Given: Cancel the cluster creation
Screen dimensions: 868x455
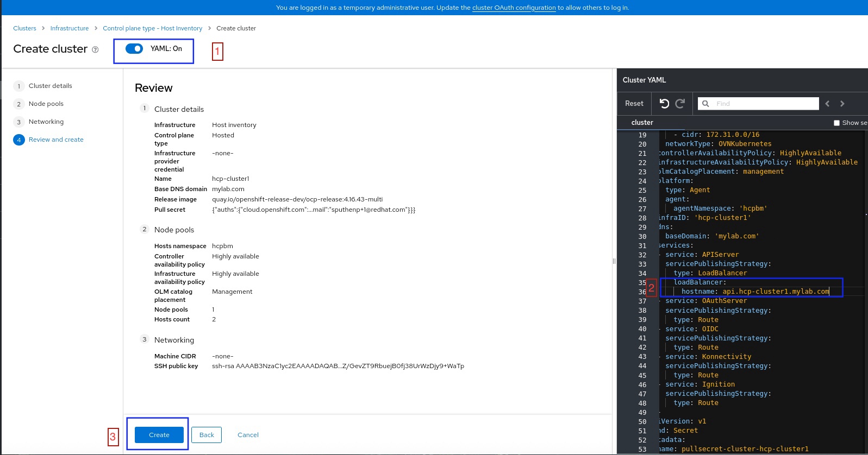Looking at the screenshot, I should [x=248, y=435].
